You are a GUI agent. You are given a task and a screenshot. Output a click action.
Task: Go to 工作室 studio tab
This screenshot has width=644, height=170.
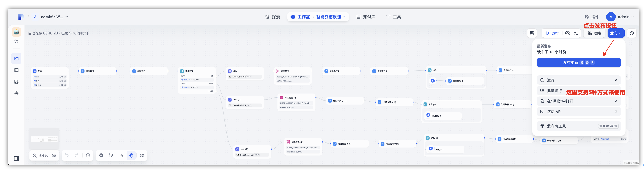coord(300,17)
